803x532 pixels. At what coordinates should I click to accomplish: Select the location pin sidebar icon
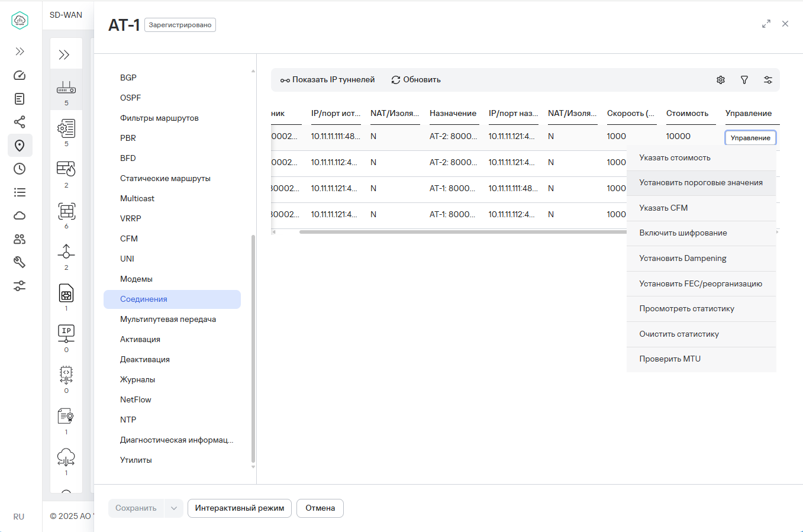(20, 146)
